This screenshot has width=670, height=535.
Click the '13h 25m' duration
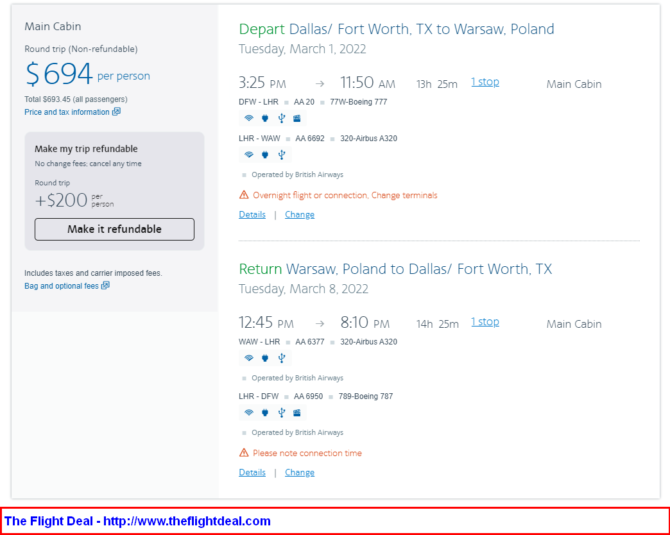(437, 84)
